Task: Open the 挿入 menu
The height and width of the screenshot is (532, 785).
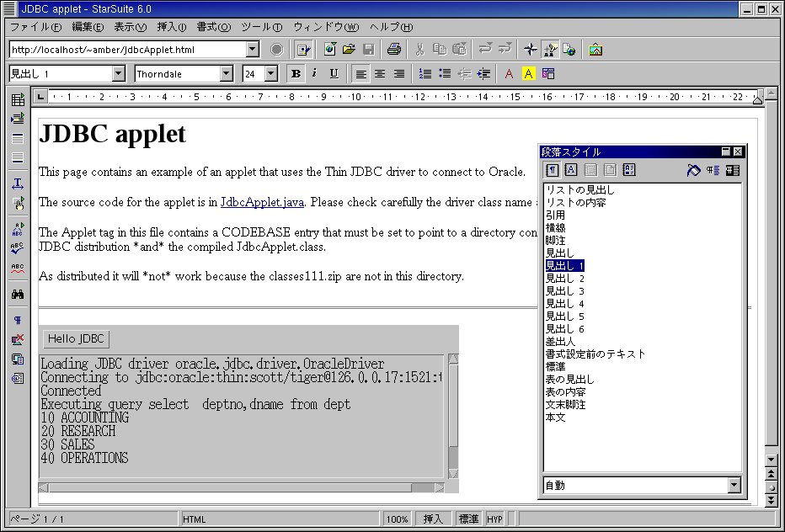Action: click(172, 27)
